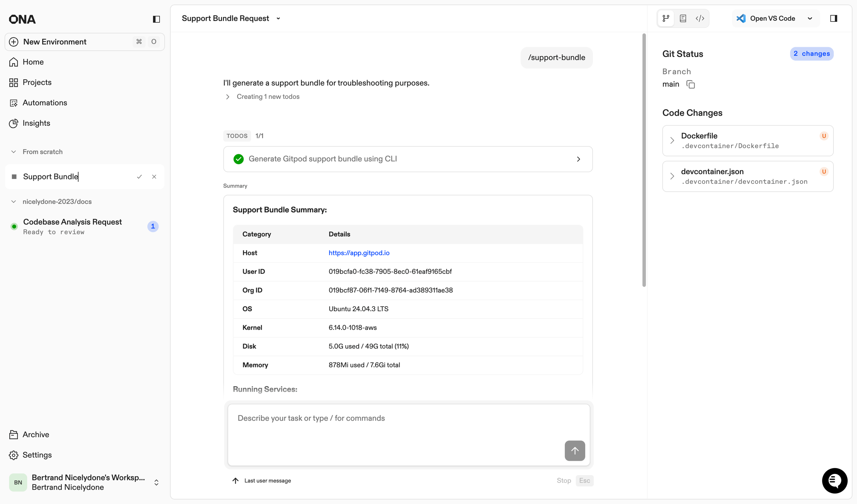Open the editor selection dropdown arrow
Image resolution: width=857 pixels, height=504 pixels.
(x=810, y=19)
